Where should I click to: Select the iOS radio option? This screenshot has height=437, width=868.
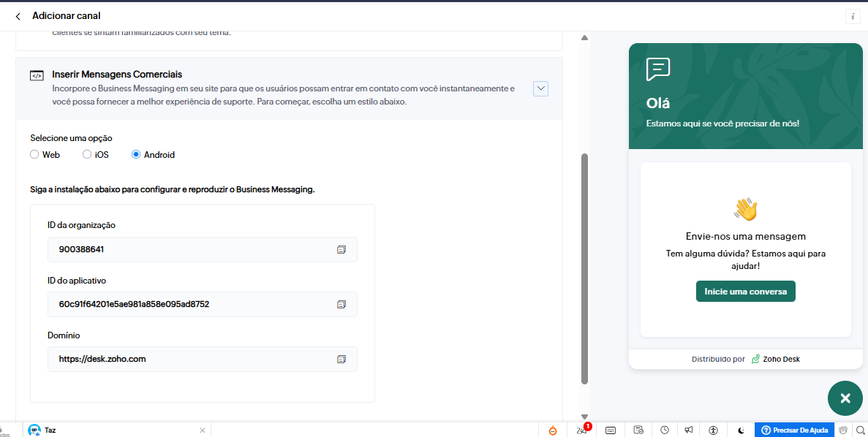87,155
